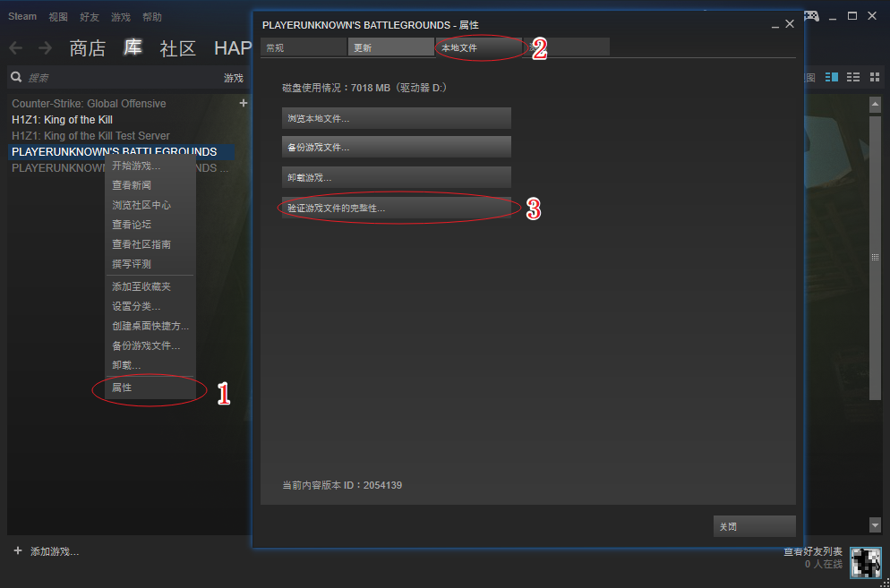Go back with the left arrow
Screen dimensions: 890x588
point(15,48)
